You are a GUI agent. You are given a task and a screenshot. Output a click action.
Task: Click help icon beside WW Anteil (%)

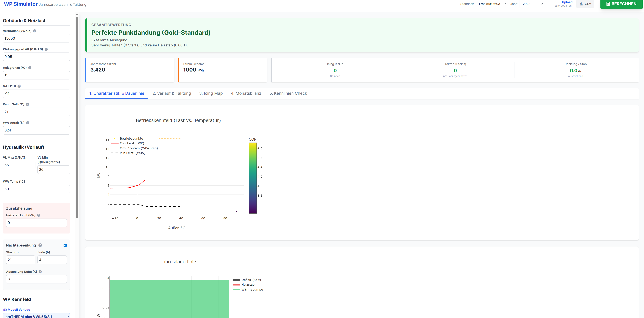coord(28,123)
